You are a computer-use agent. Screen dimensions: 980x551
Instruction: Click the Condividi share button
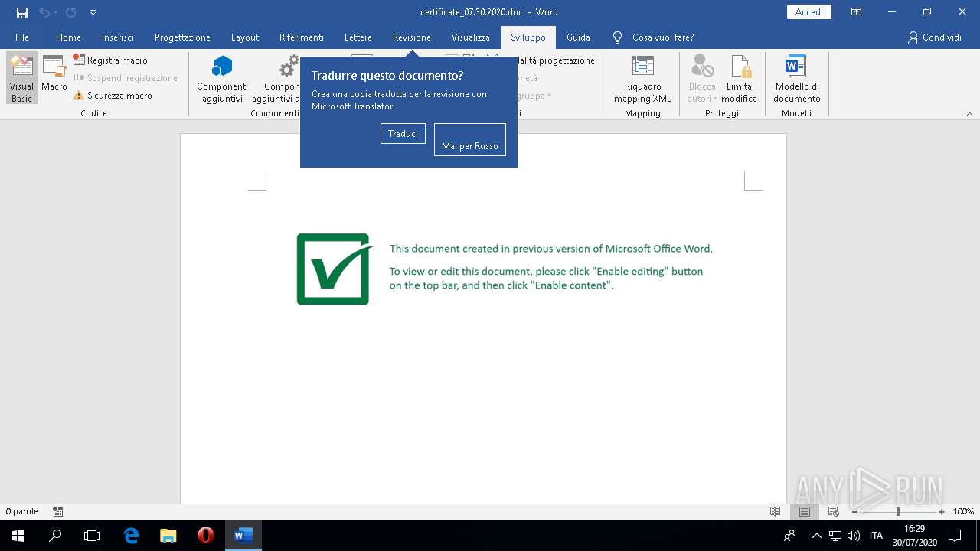pyautogui.click(x=934, y=37)
